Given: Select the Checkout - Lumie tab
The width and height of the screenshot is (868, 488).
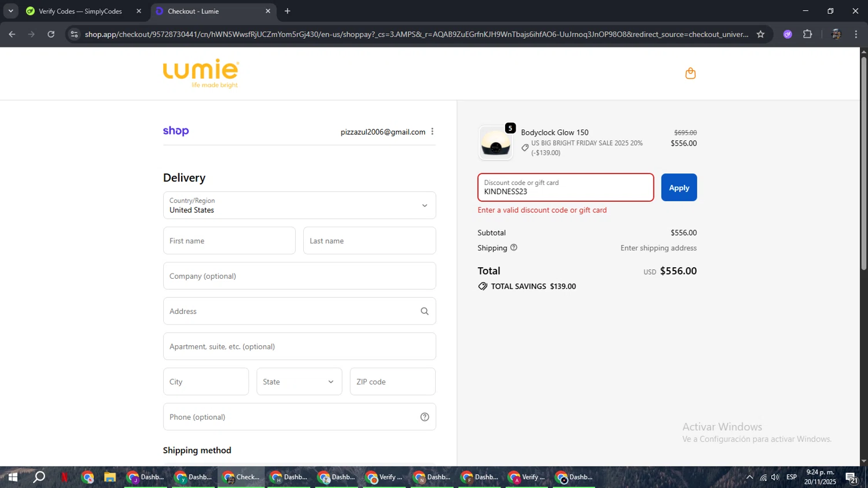Looking at the screenshot, I should (193, 11).
